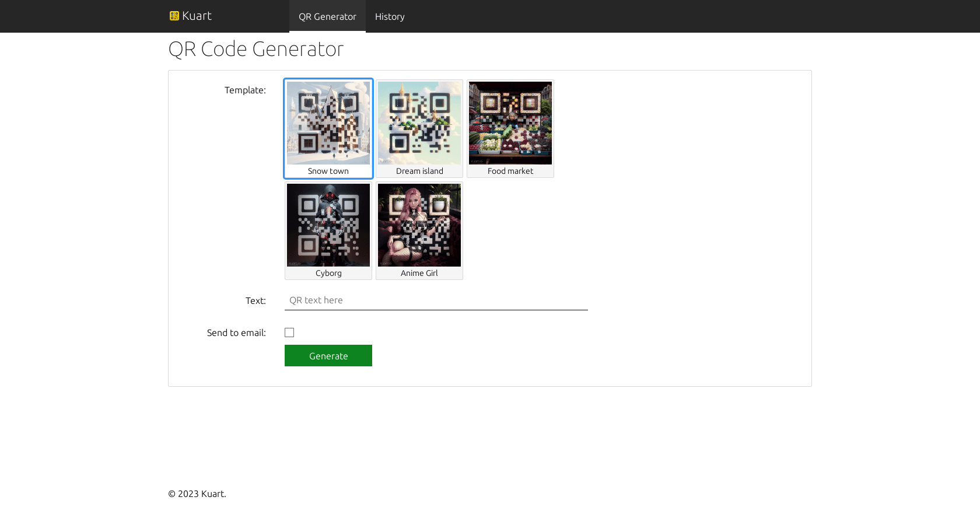Open the History tab
Image resolution: width=980 pixels, height=511 pixels.
click(x=390, y=16)
